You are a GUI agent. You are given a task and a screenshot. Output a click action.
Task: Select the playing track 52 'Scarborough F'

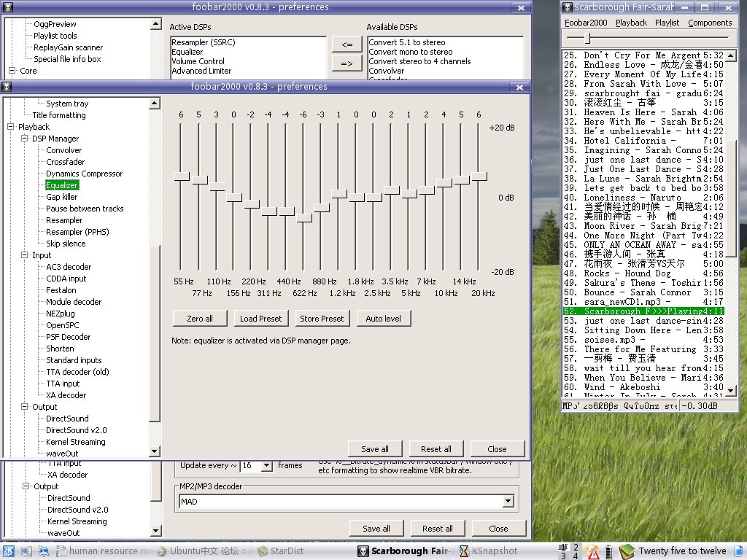(643, 311)
